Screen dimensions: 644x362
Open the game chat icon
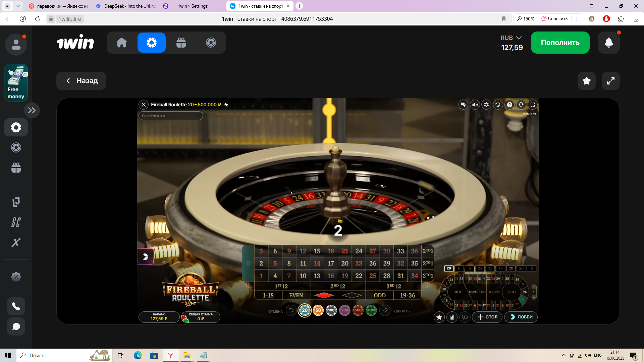point(463,105)
